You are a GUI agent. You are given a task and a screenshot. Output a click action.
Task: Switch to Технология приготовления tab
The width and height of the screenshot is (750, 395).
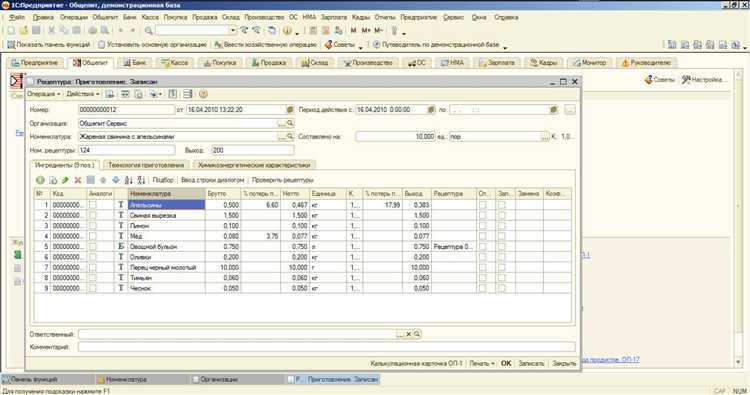coord(146,165)
